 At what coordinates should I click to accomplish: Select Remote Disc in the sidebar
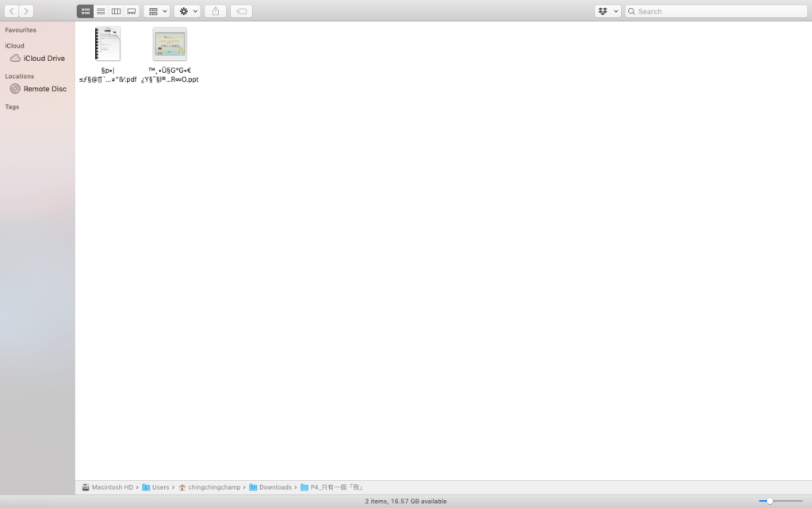[44, 89]
